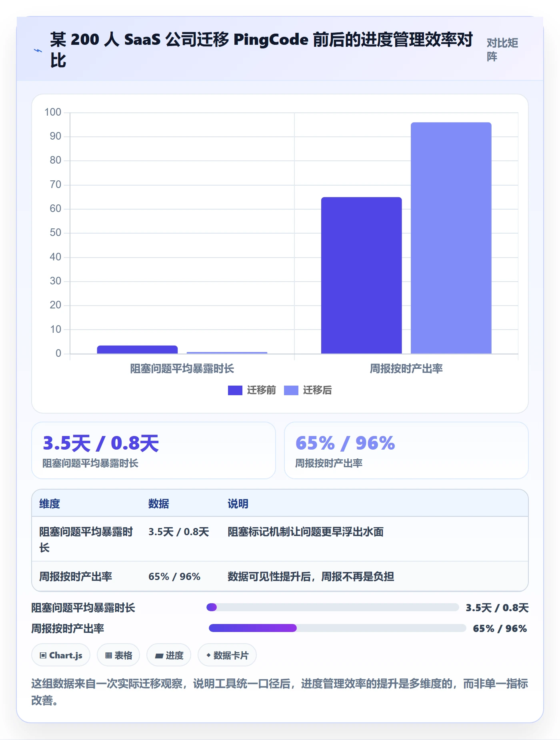Image resolution: width=560 pixels, height=740 pixels.
Task: Click the dark blue 迁移前 legend swatch
Action: (235, 390)
